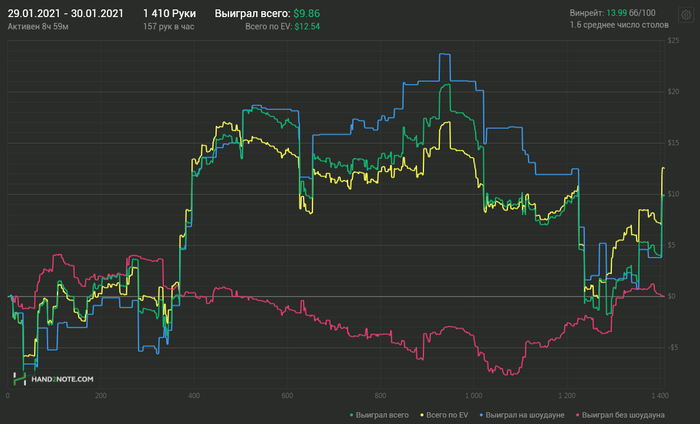The height and width of the screenshot is (424, 700).
Task: Toggle the 'Всего по EV' legend series
Action: point(444,415)
